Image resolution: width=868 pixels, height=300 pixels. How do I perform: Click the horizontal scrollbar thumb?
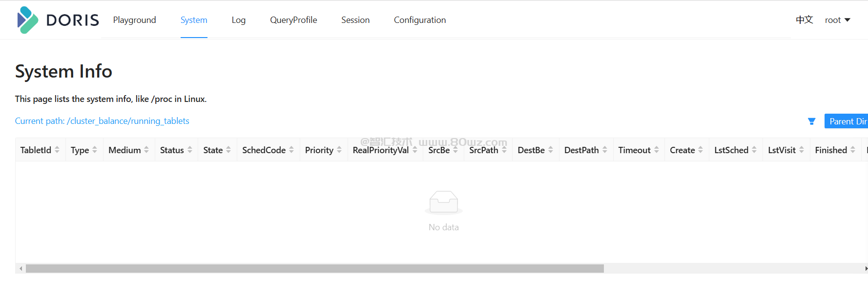point(314,269)
